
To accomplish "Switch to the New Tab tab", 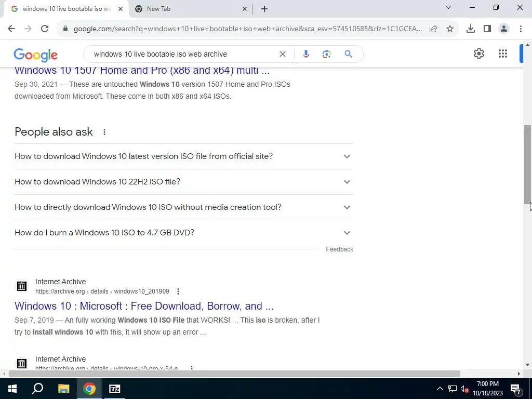I will pyautogui.click(x=190, y=9).
